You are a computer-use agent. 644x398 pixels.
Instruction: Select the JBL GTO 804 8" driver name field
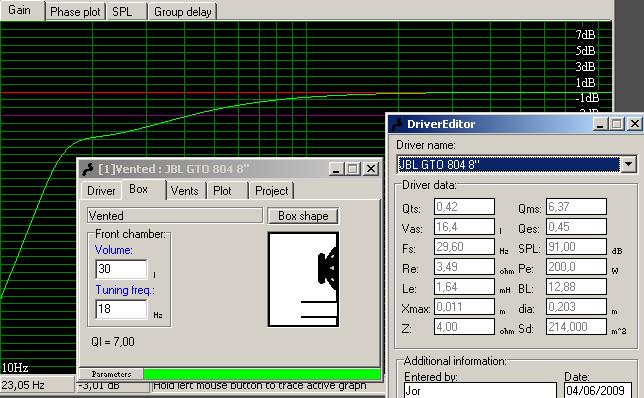coord(508,164)
